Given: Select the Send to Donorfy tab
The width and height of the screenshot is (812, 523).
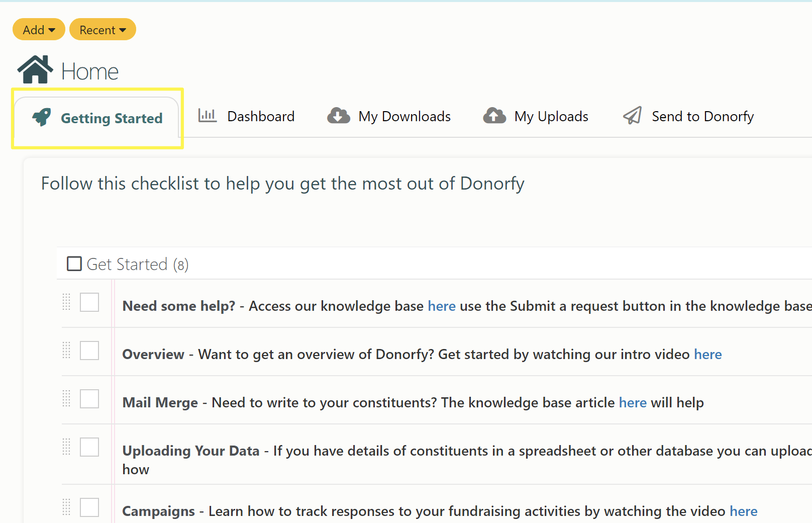Looking at the screenshot, I should (688, 116).
